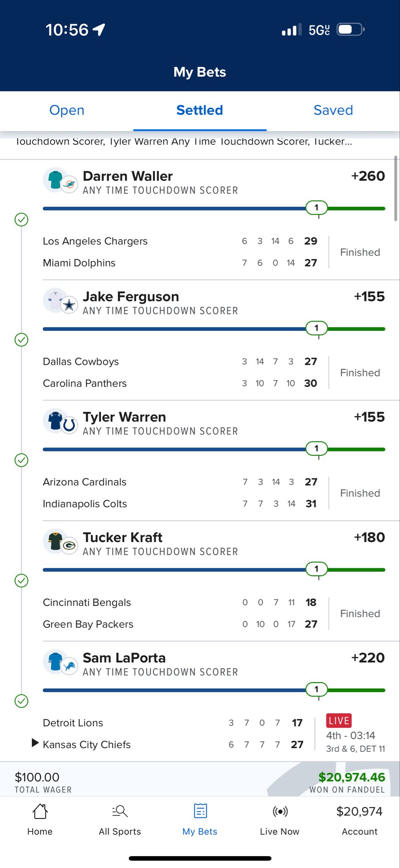Screen dimensions: 400x868
Task: Tap the red LIVE badge
Action: point(338,721)
